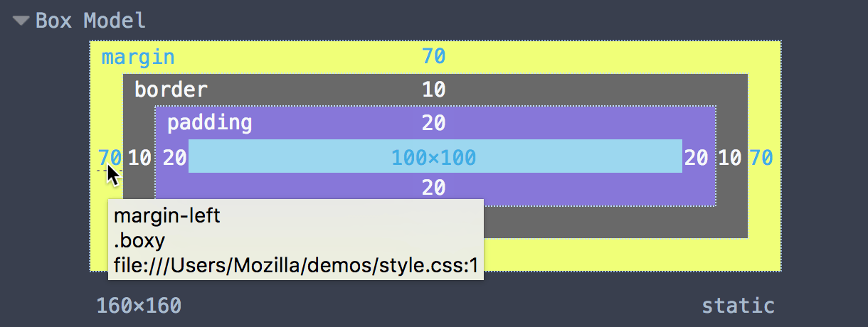
Task: Edit the margin-left value 70
Action: pyautogui.click(x=110, y=157)
